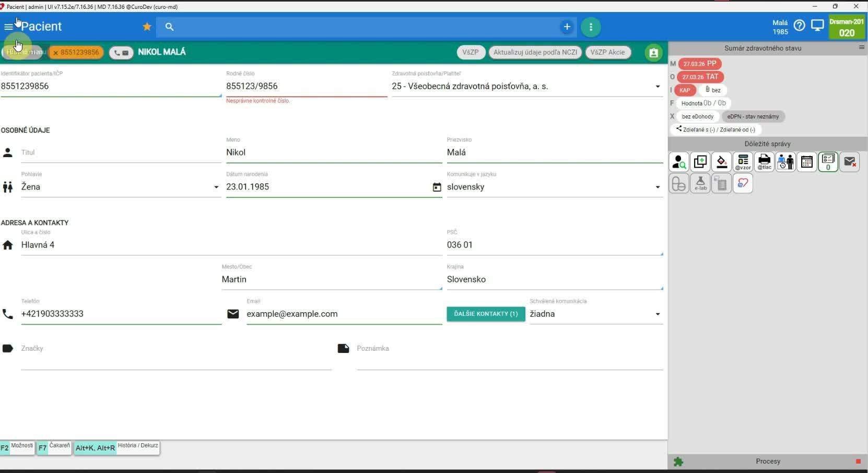Click the @vzor template icon
868x473 pixels.
743,162
